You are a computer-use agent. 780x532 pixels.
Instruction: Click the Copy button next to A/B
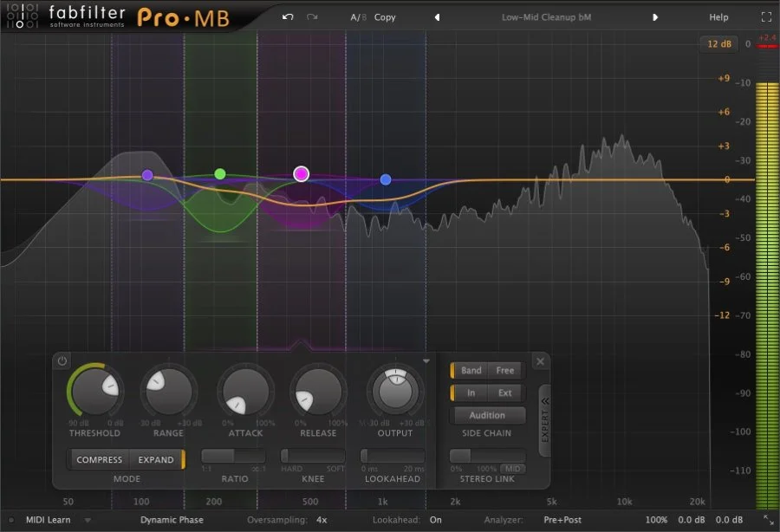click(382, 16)
